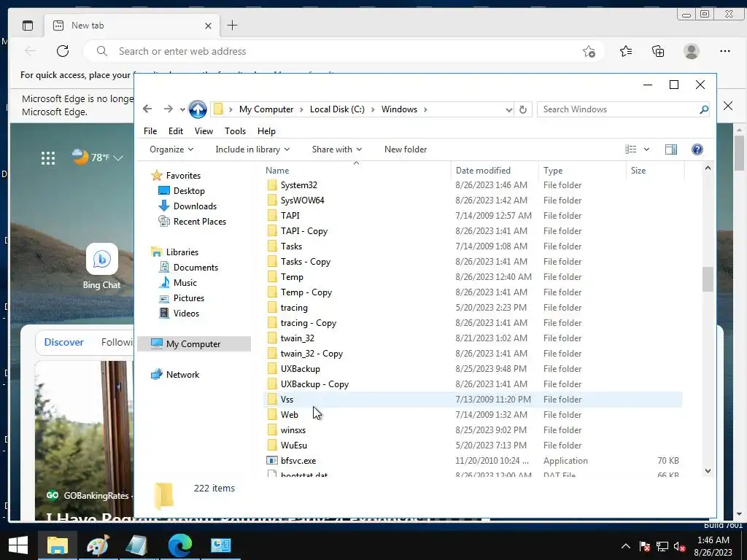The image size is (747, 560).
Task: Open the Share with dropdown
Action: 337,149
